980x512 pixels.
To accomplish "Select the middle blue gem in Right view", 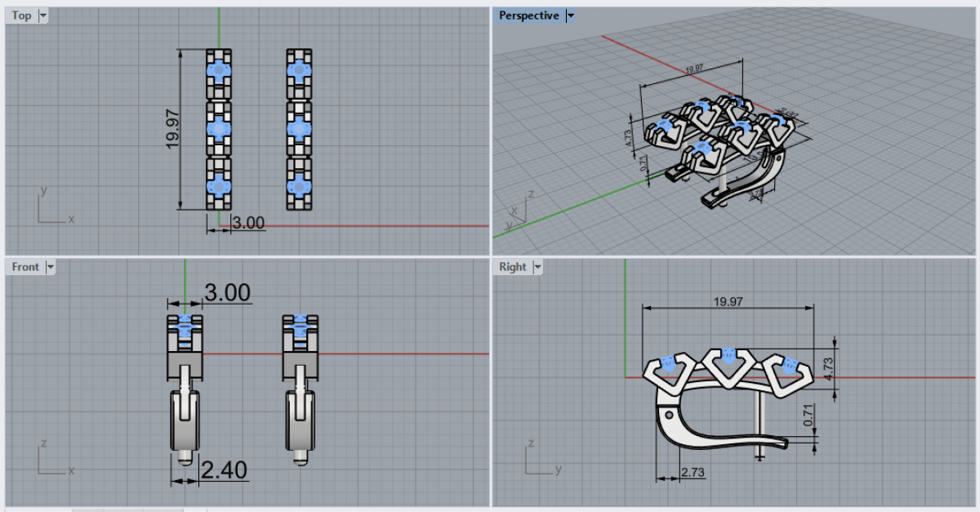I will [729, 356].
